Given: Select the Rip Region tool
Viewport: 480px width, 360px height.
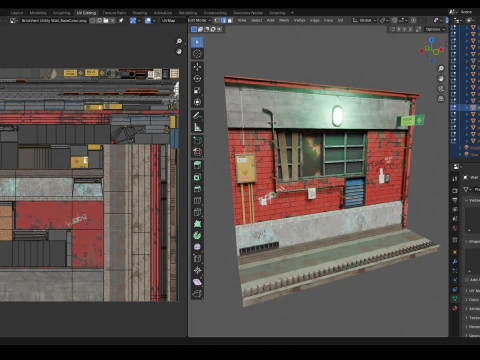Looking at the screenshot, I should pyautogui.click(x=197, y=294).
